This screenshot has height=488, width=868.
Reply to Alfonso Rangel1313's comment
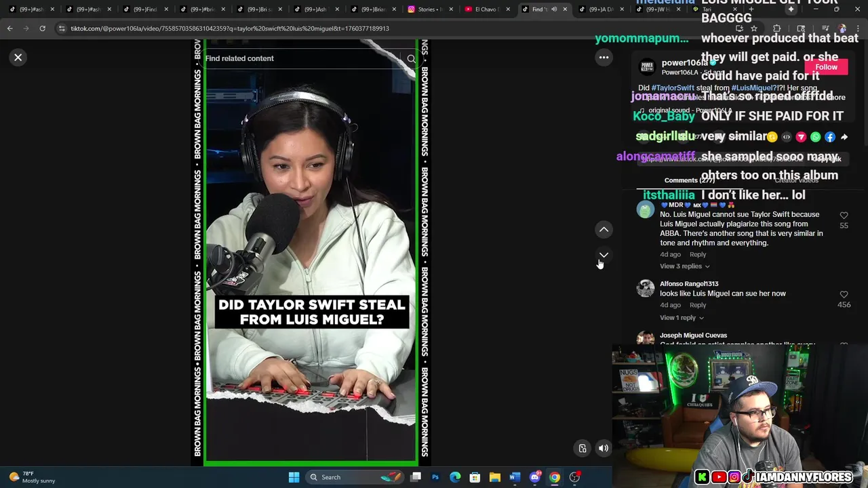698,305
